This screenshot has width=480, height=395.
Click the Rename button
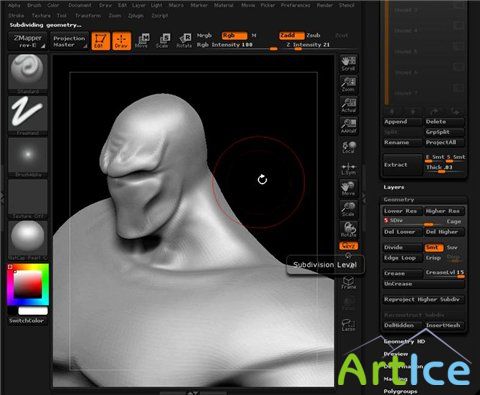[x=402, y=142]
